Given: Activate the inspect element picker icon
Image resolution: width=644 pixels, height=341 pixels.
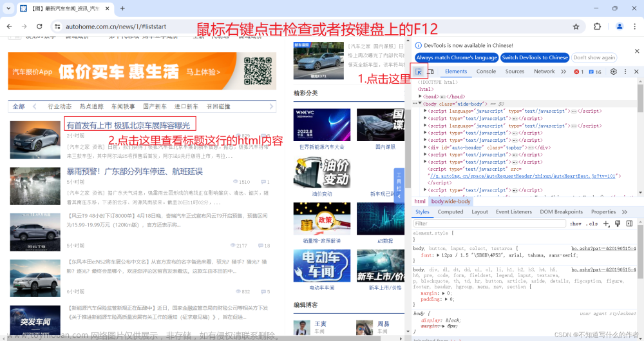Looking at the screenshot, I should point(419,72).
